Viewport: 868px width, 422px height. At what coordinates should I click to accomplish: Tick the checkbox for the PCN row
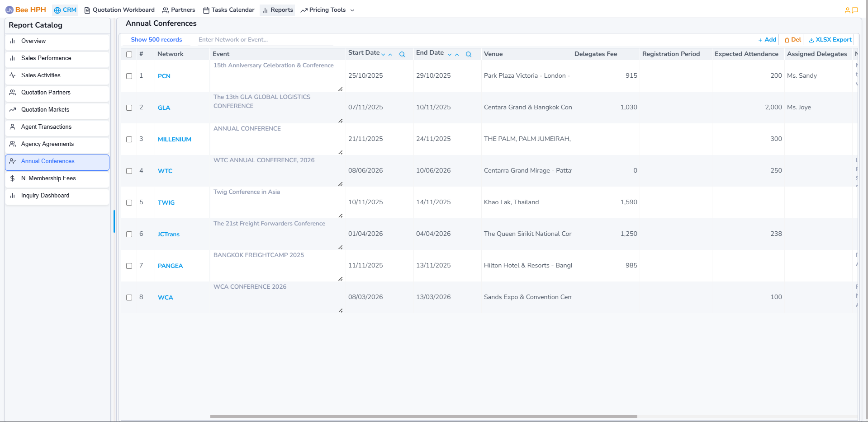[x=129, y=76]
